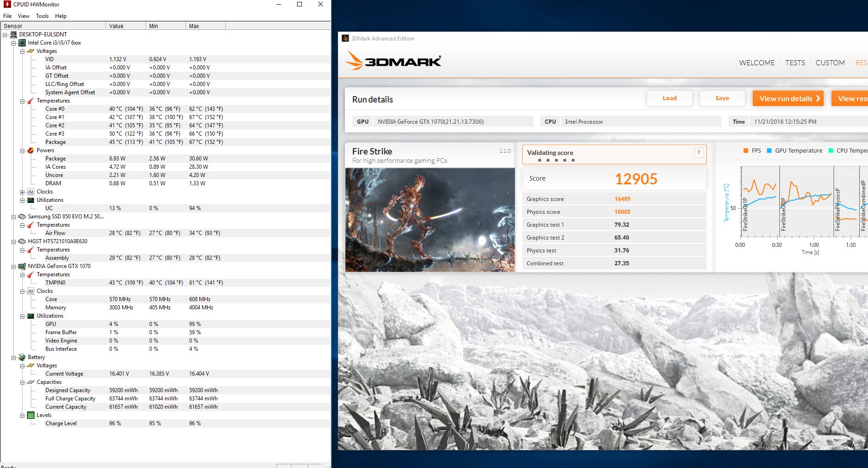Click the Capacities icon under Battery

(x=31, y=382)
